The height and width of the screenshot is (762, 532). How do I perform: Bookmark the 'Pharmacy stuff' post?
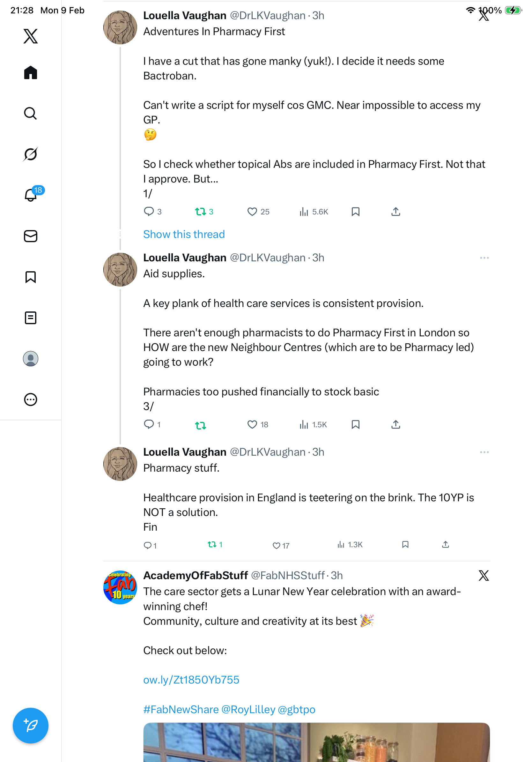[405, 545]
